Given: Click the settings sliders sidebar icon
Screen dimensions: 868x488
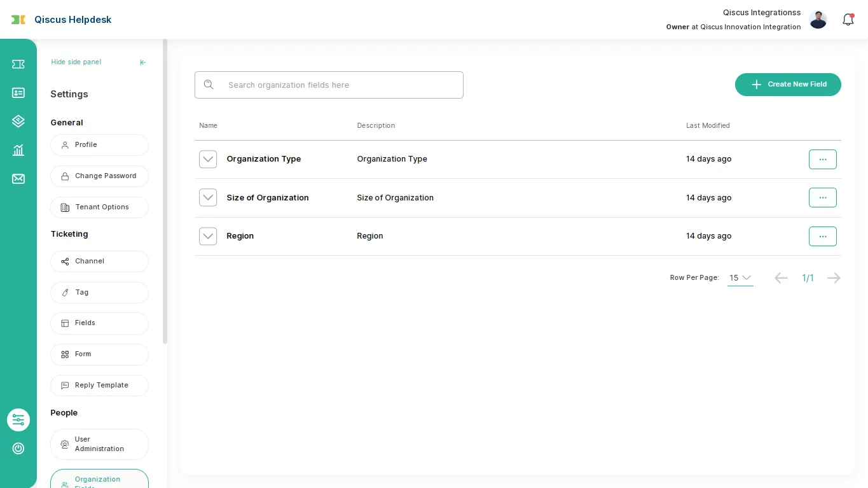Looking at the screenshot, I should 18,420.
